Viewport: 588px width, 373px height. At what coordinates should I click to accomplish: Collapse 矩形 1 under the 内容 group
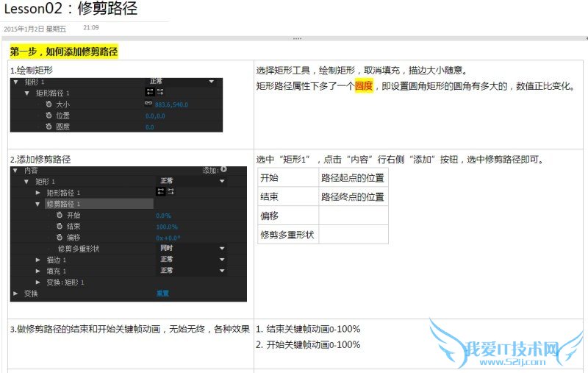pos(26,182)
